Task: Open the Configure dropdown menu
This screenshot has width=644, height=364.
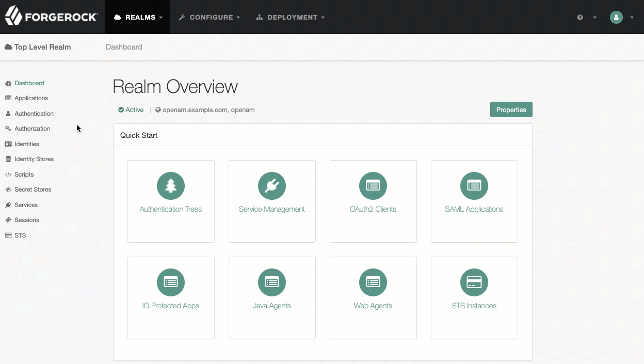Action: tap(210, 17)
